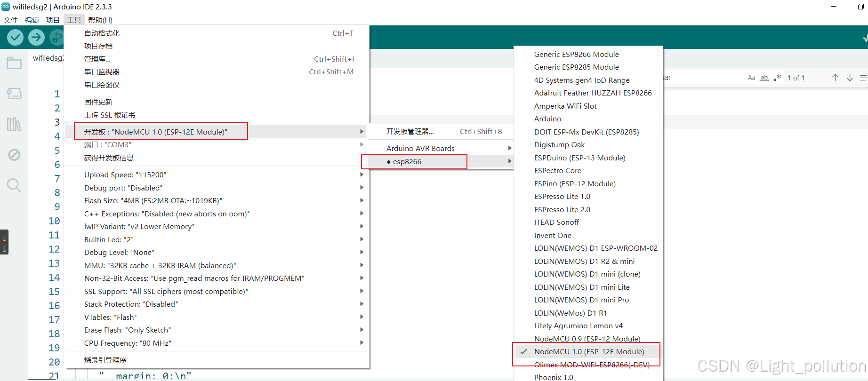Open the 编辑 menu
Image resolution: width=868 pixels, height=381 pixels.
(32, 20)
